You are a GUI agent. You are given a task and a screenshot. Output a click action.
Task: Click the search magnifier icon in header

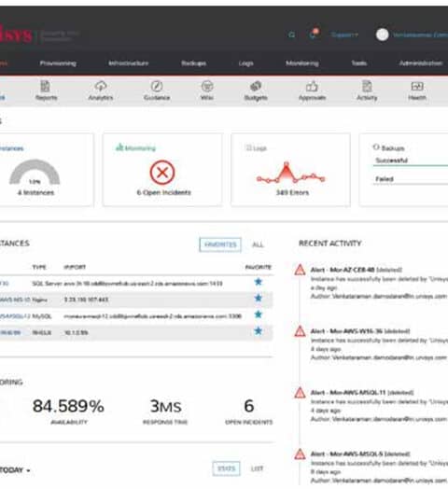(292, 35)
